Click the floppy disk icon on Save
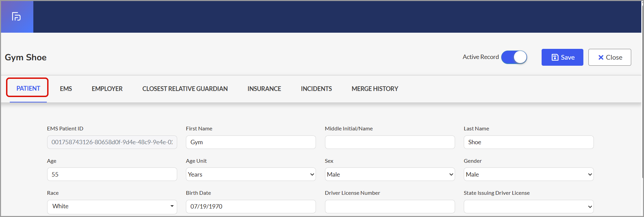This screenshot has height=217, width=644. pos(555,58)
